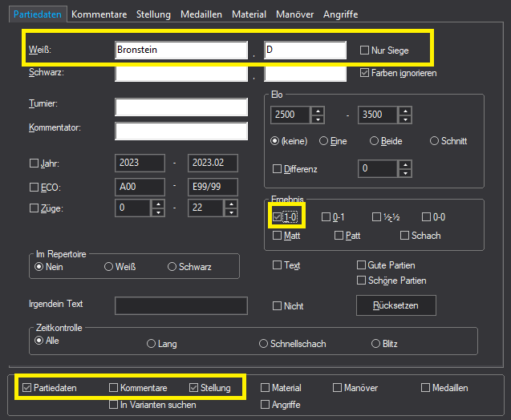This screenshot has height=420, width=511.
Task: Increase the Differenz value spinner
Action: pos(405,165)
